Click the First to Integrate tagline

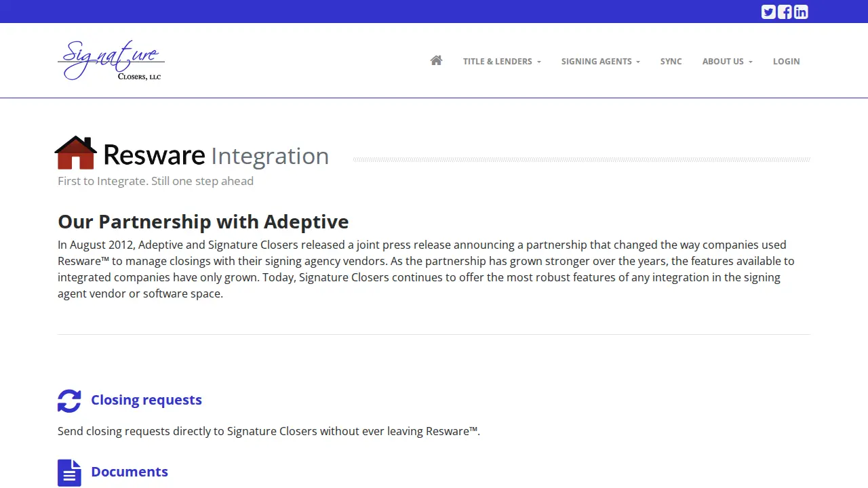[155, 181]
